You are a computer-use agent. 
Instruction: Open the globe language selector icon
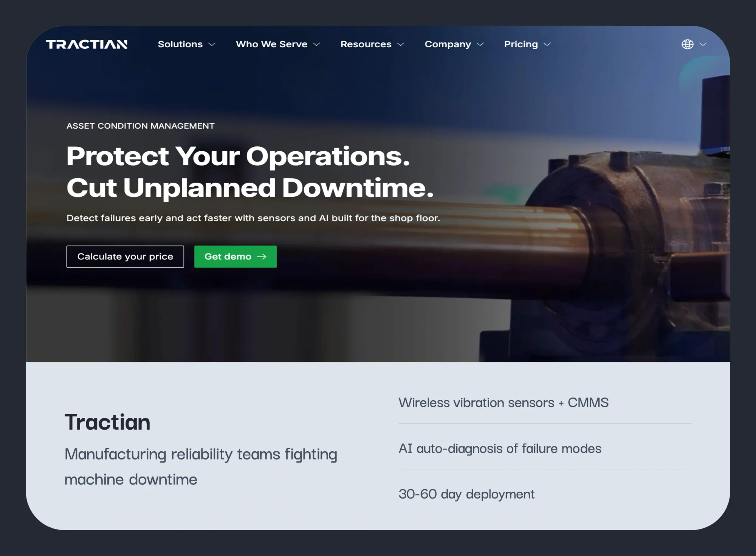coord(687,44)
